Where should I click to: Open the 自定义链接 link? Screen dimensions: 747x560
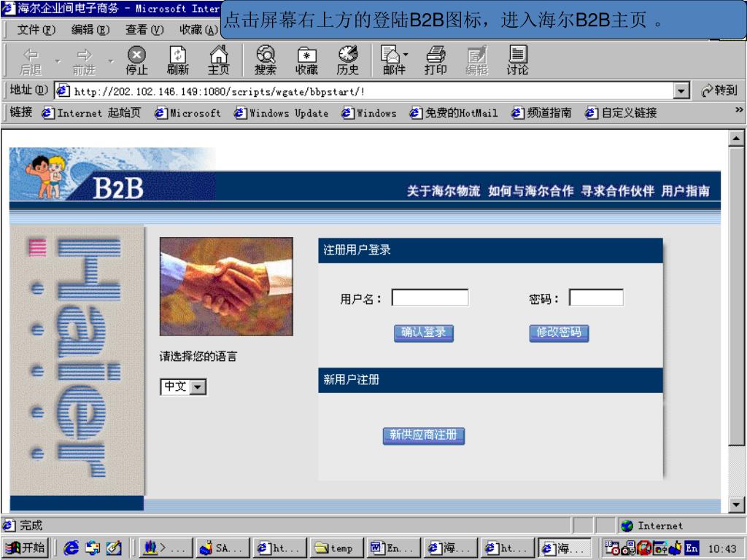[622, 113]
